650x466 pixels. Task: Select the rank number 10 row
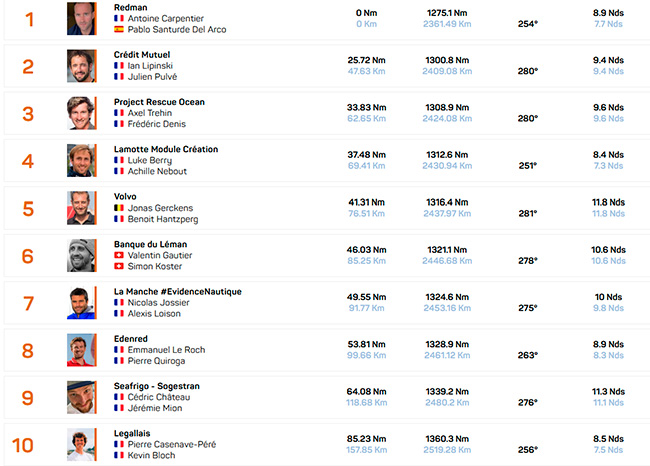pos(327,444)
